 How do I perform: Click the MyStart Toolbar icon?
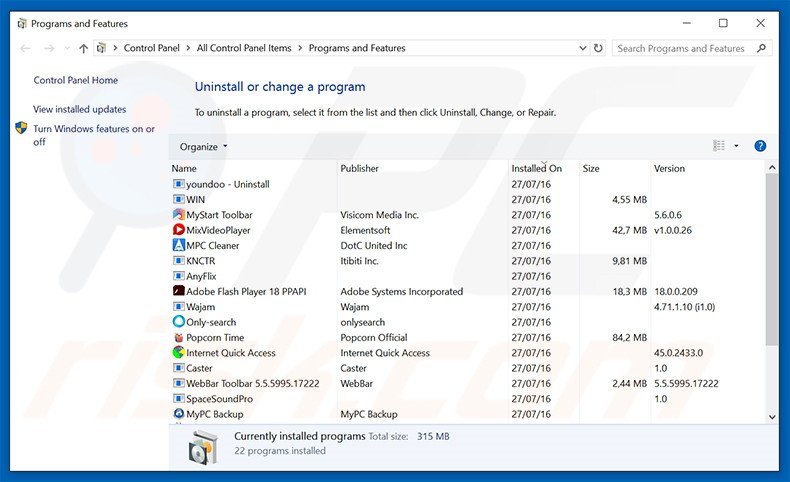[x=178, y=215]
